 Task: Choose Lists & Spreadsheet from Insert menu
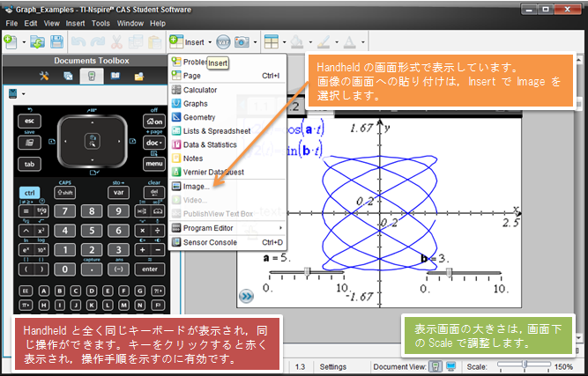pyautogui.click(x=227, y=131)
